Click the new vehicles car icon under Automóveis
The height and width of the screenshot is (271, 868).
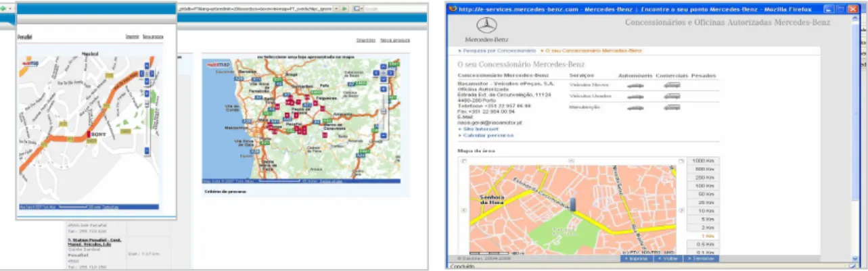pyautogui.click(x=635, y=85)
